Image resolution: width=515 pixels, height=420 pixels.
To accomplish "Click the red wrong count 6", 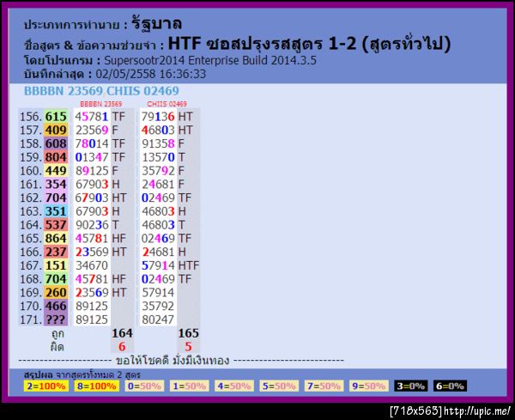I will point(122,346).
